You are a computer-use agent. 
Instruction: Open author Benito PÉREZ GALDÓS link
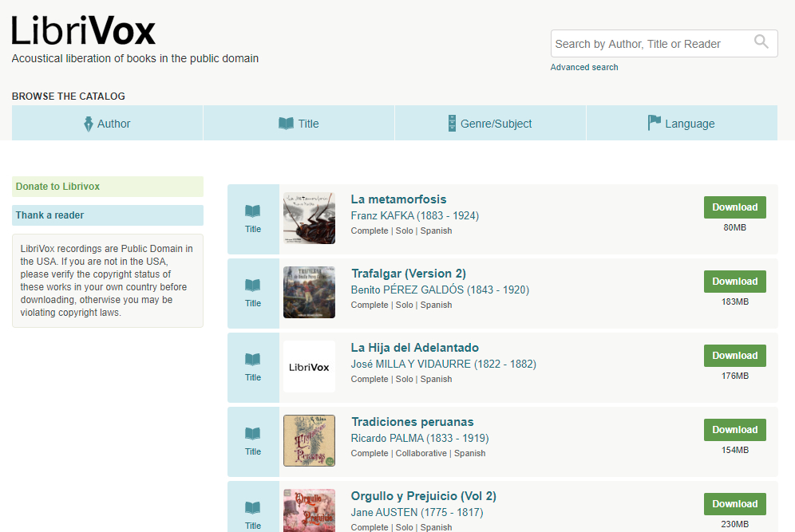click(440, 290)
